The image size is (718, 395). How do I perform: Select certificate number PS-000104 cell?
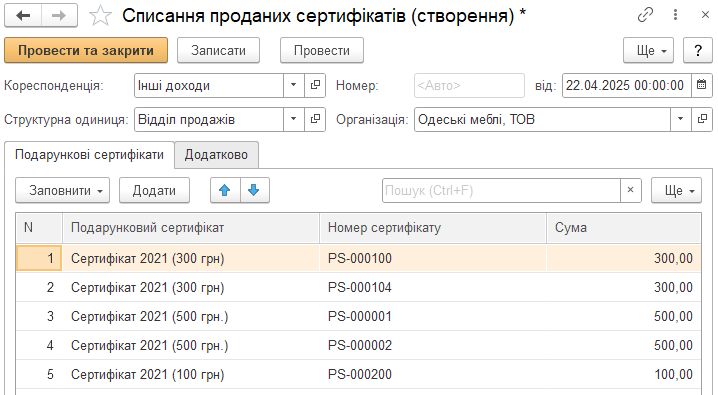pos(433,287)
